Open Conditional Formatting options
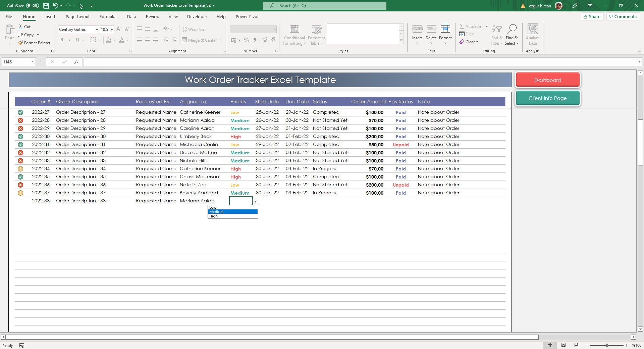The width and height of the screenshot is (644, 349). pos(294,35)
